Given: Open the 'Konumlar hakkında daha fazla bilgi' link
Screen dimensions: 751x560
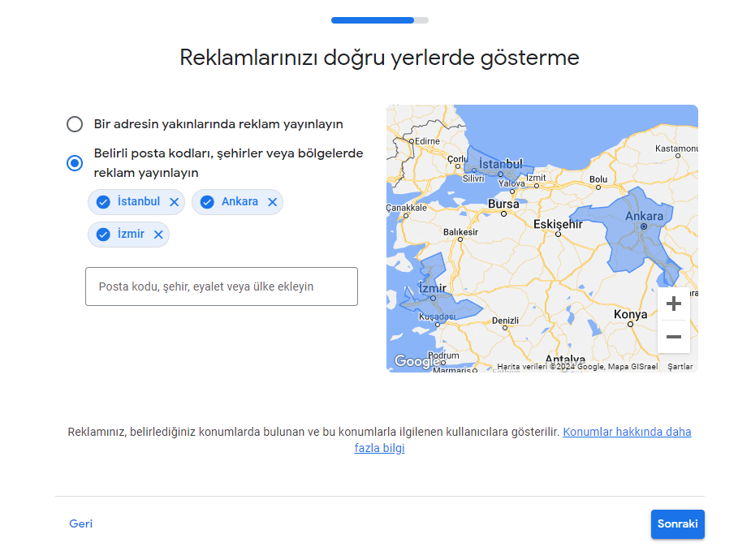Looking at the screenshot, I should [626, 432].
